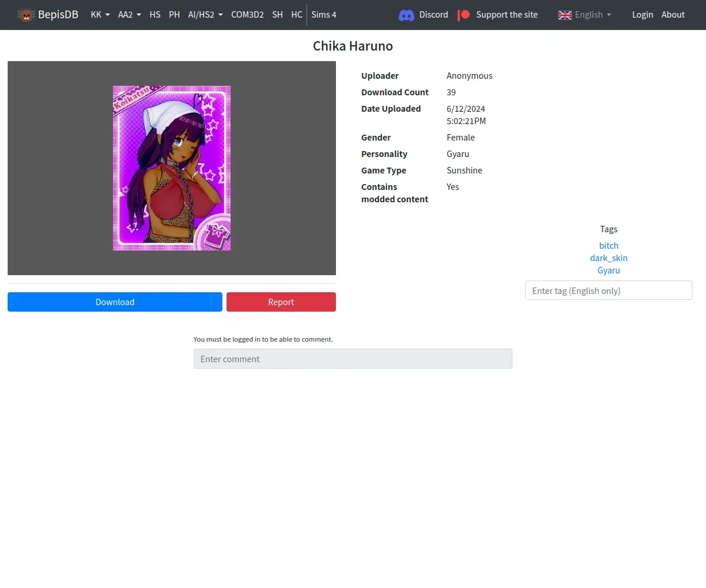
Task: Open the HC section
Action: (297, 15)
